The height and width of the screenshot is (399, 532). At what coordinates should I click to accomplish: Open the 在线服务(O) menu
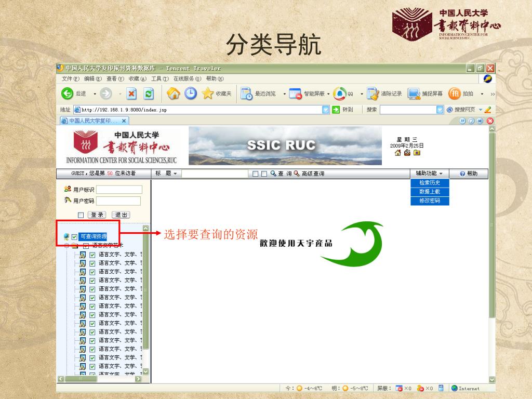click(x=187, y=79)
